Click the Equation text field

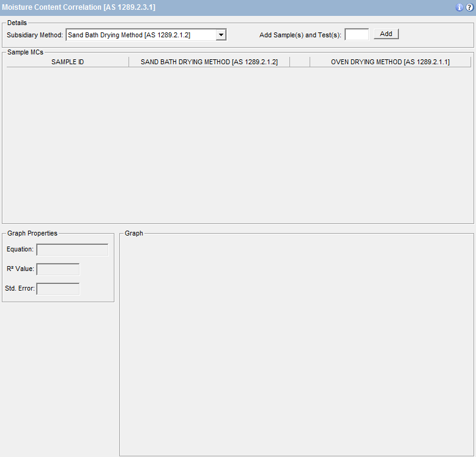tap(72, 250)
